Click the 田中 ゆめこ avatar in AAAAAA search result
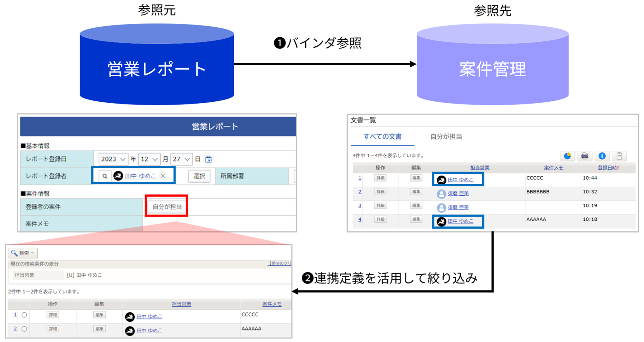The height and width of the screenshot is (342, 644). point(130,331)
